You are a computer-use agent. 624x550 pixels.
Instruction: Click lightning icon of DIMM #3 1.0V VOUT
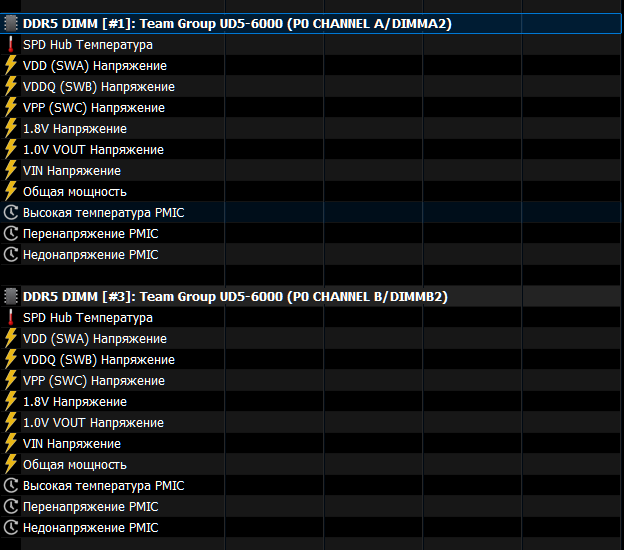click(x=11, y=423)
